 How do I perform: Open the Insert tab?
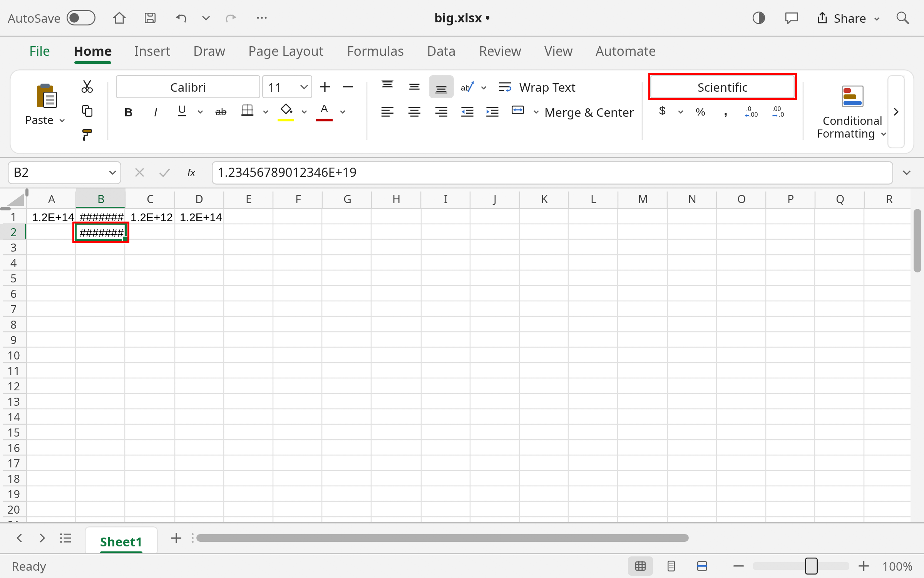tap(152, 51)
